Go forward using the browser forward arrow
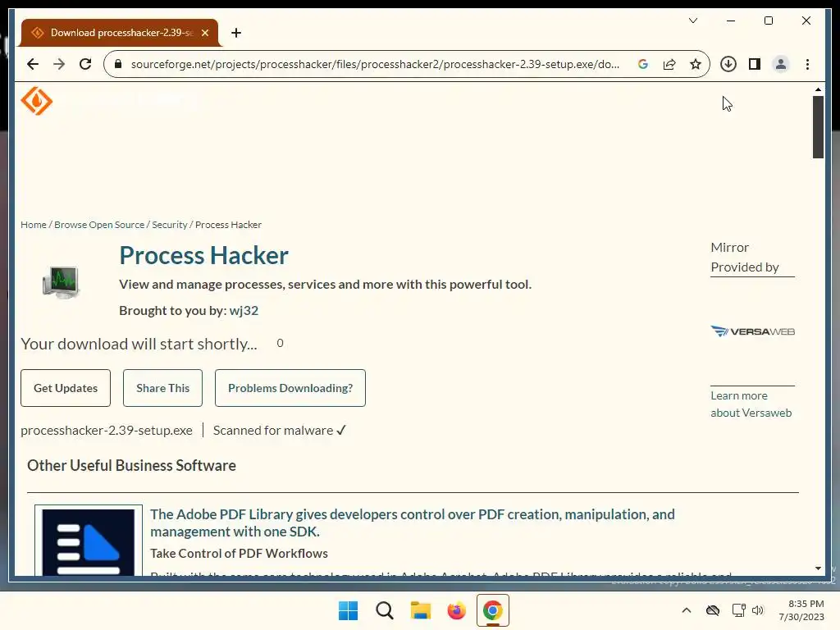This screenshot has width=840, height=630. (59, 64)
